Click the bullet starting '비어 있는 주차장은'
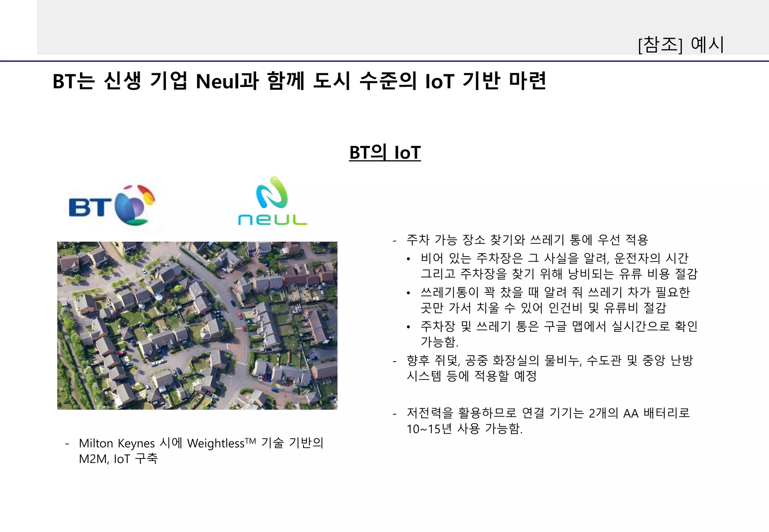The width and height of the screenshot is (769, 532). [x=554, y=258]
